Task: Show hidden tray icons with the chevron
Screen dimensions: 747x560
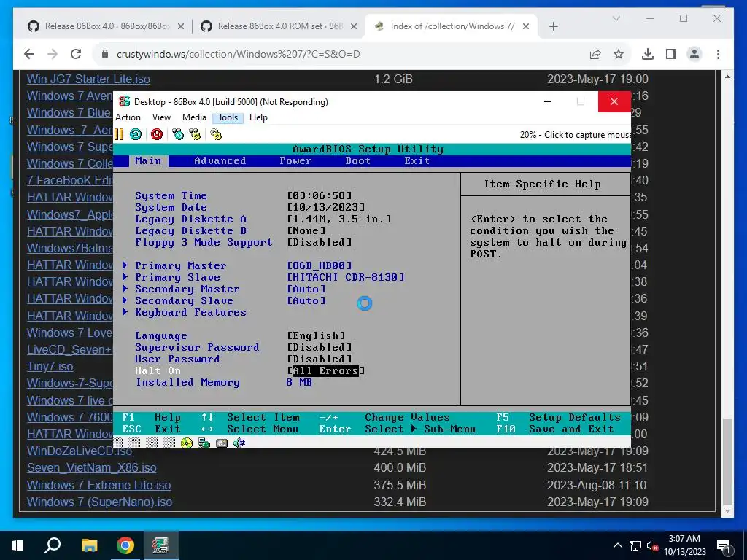Action: [x=617, y=545]
